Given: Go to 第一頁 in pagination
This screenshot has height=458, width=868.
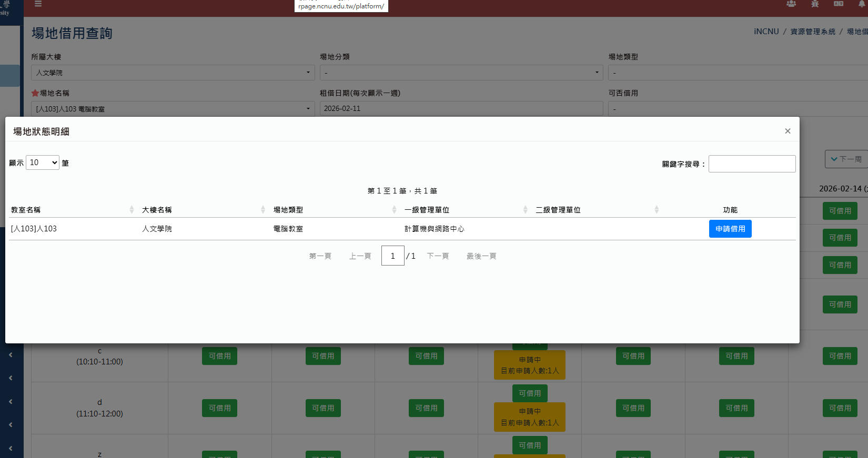Looking at the screenshot, I should pyautogui.click(x=320, y=256).
